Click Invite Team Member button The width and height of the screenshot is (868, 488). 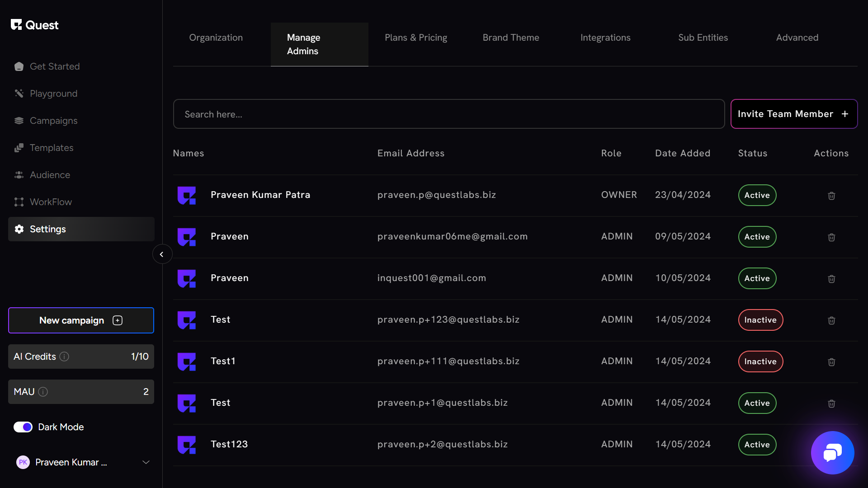coord(793,114)
